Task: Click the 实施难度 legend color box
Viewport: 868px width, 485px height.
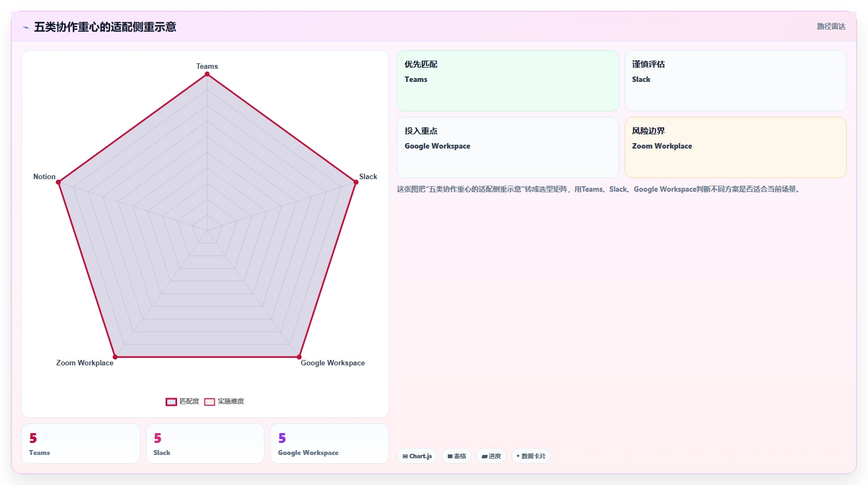Action: 209,402
